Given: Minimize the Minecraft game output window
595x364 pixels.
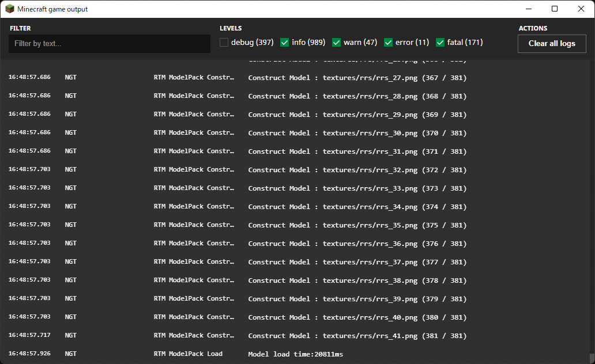Looking at the screenshot, I should [529, 9].
